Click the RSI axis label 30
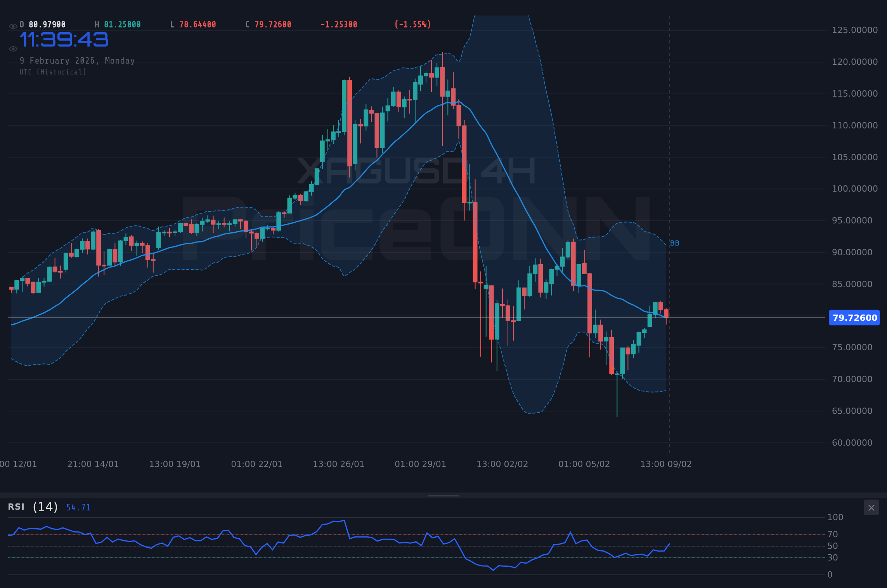Image resolution: width=887 pixels, height=588 pixels. tap(833, 558)
